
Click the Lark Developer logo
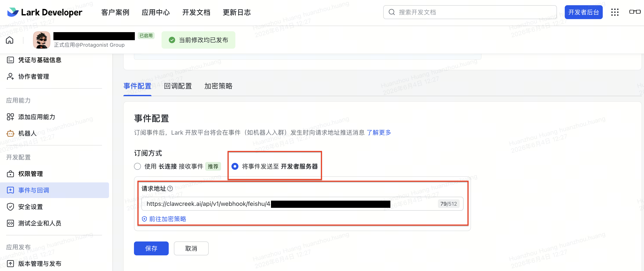(45, 12)
